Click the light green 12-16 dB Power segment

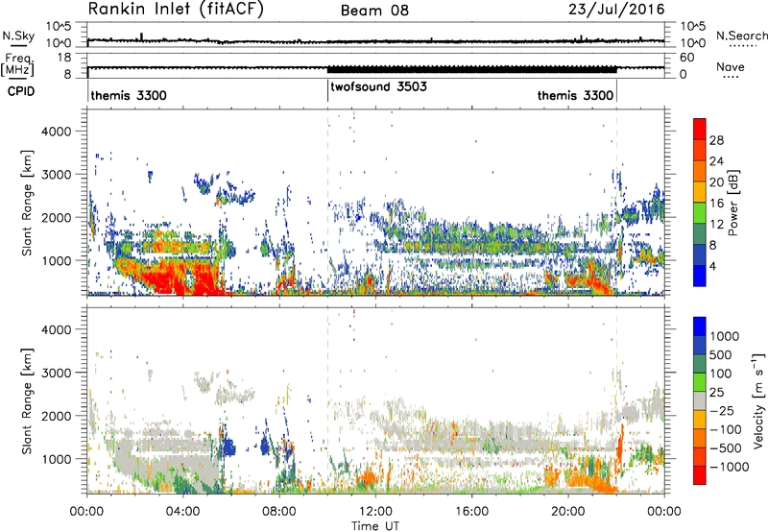pyautogui.click(x=700, y=213)
